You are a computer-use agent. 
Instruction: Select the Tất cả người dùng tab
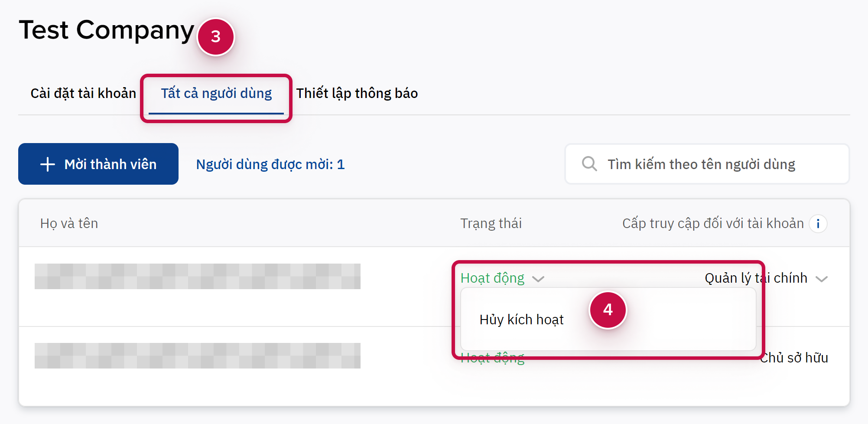tap(216, 94)
